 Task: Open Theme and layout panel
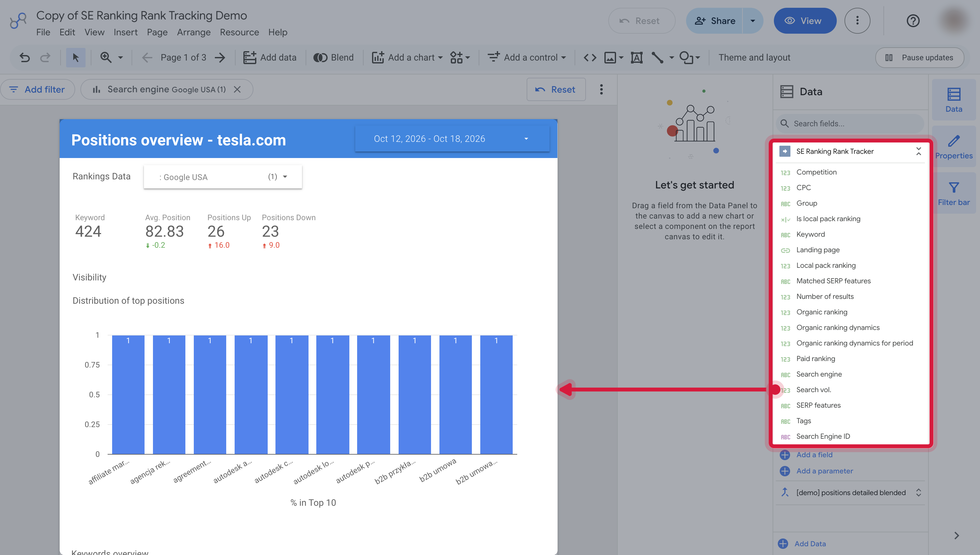click(x=754, y=58)
